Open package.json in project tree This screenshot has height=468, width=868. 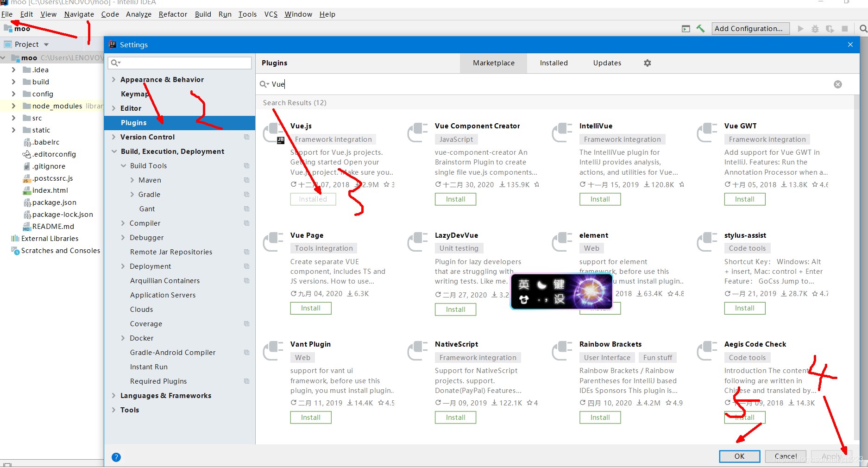point(54,202)
